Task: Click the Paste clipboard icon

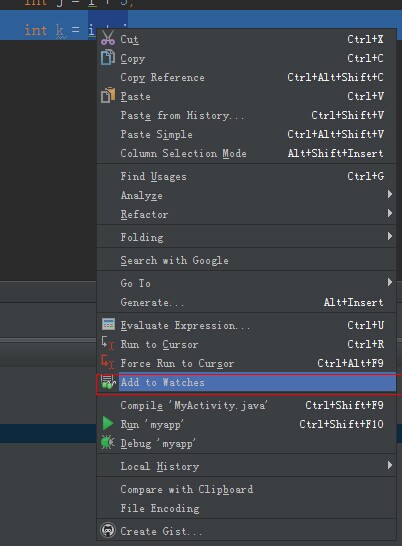Action: pyautogui.click(x=108, y=95)
